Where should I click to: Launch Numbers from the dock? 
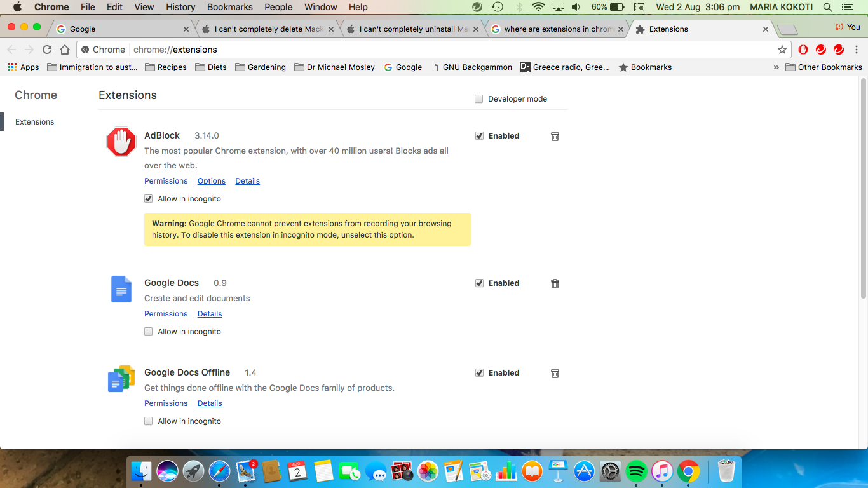506,471
